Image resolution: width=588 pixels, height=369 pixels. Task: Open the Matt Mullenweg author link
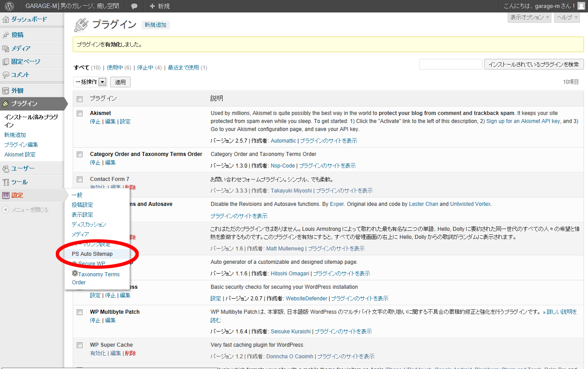pyautogui.click(x=285, y=248)
